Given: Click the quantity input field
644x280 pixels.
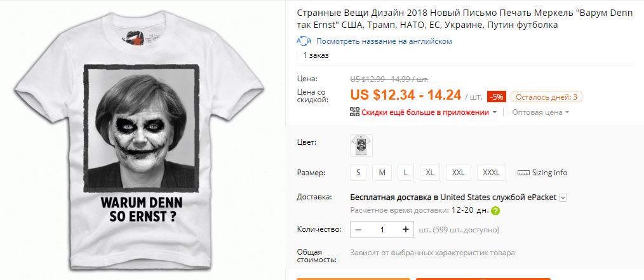Looking at the screenshot, I should pyautogui.click(x=382, y=229).
